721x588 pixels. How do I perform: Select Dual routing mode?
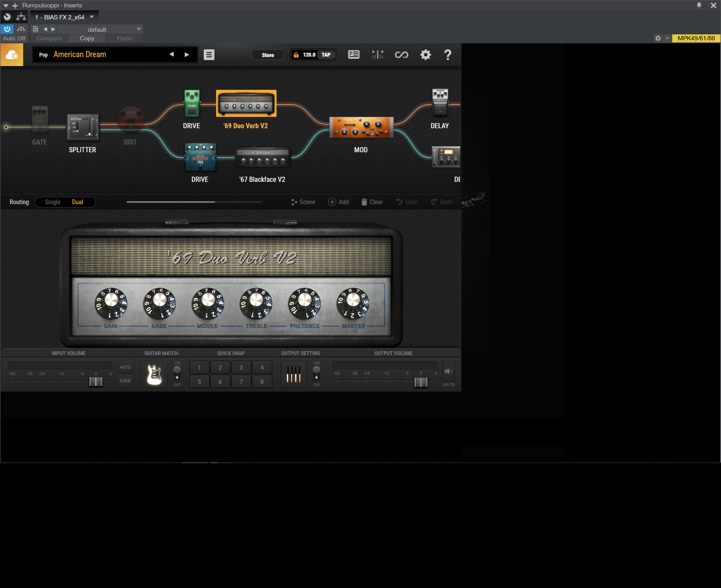[78, 202]
